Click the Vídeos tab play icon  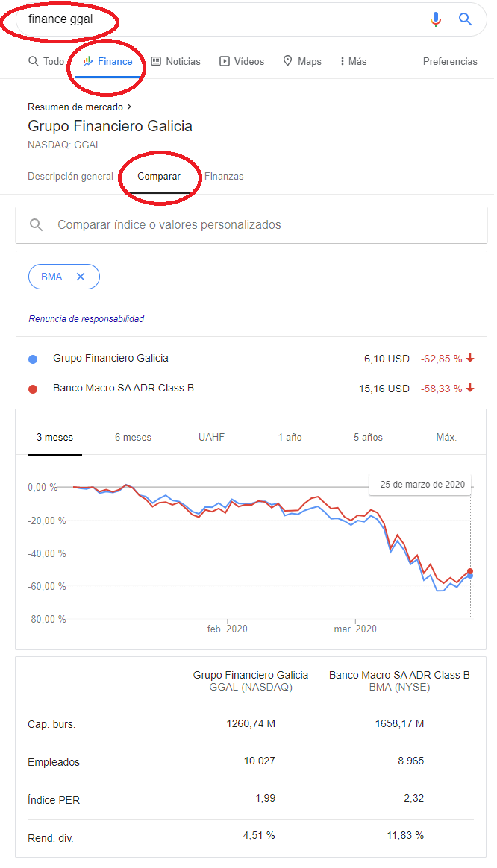(225, 61)
